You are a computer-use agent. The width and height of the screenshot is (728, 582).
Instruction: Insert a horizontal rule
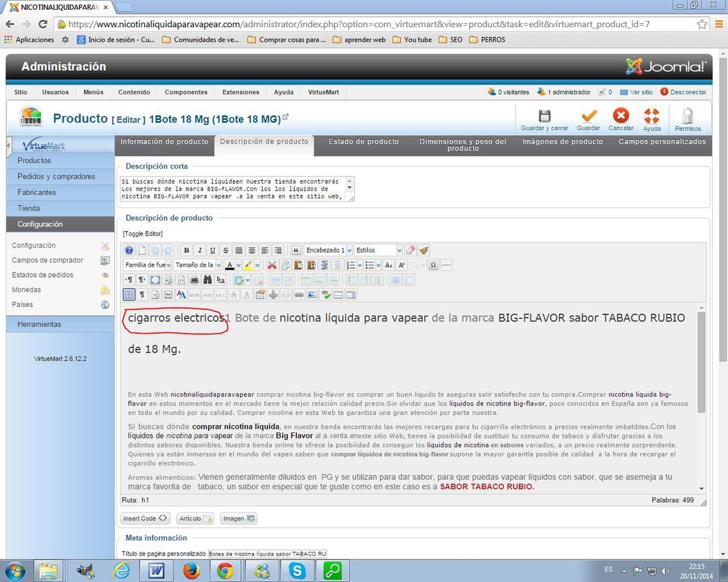click(x=446, y=265)
